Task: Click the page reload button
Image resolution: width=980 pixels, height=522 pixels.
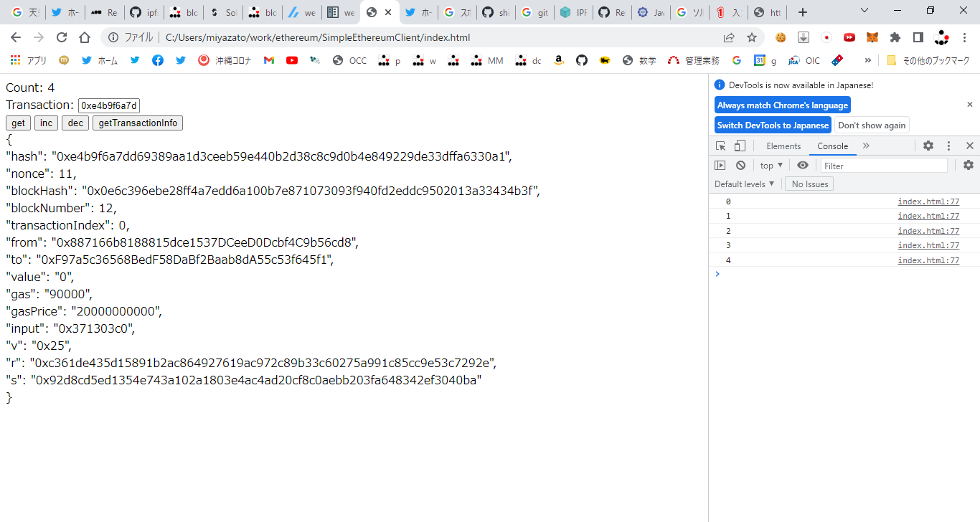Action: tap(62, 37)
